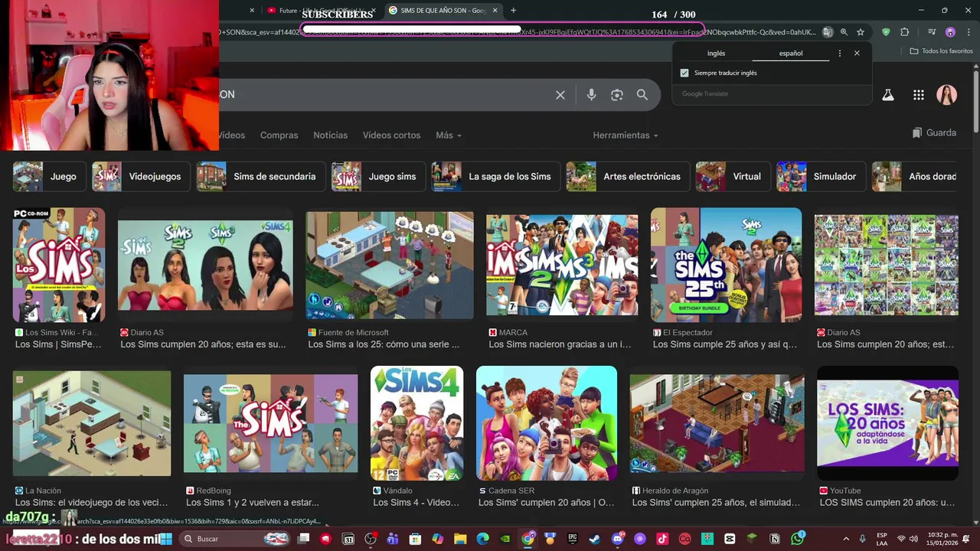
Task: Open Steam from the taskbar
Action: (x=595, y=539)
